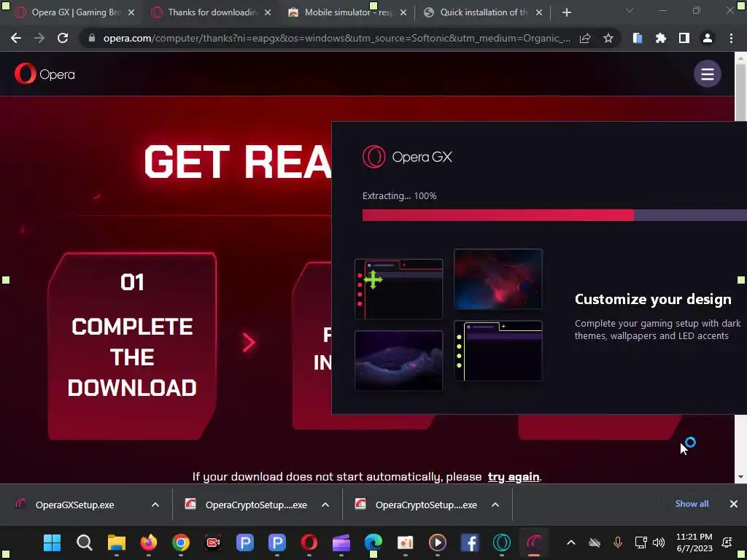Screen dimensions: 747x560
Task: Reload the current Opera page
Action: pos(63,38)
